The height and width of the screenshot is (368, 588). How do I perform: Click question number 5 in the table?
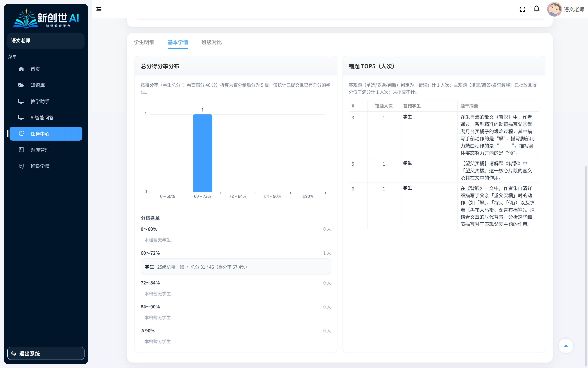353,164
